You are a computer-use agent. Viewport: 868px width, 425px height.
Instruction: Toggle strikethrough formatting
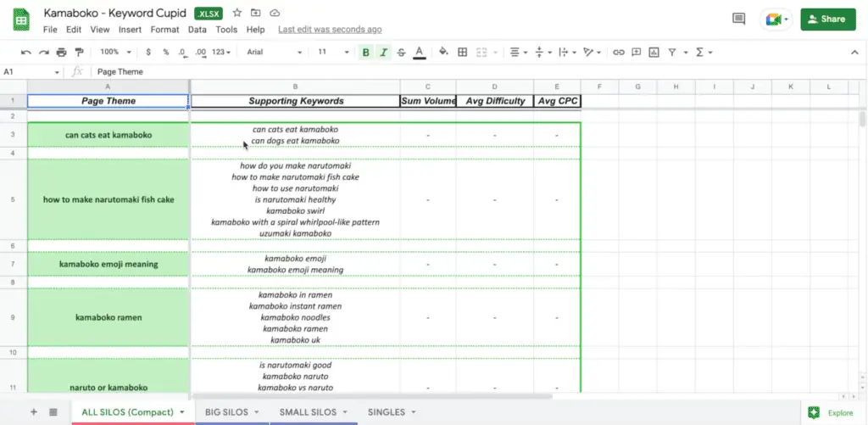401,52
